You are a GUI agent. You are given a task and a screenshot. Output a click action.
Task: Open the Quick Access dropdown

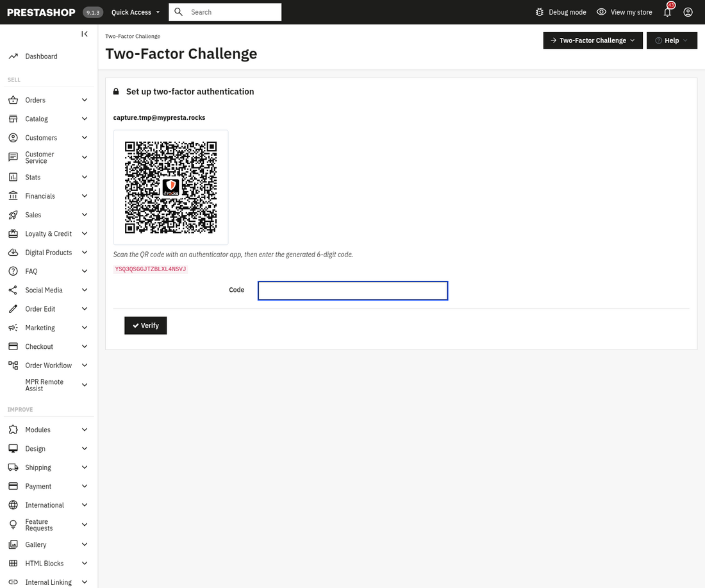[x=135, y=12]
